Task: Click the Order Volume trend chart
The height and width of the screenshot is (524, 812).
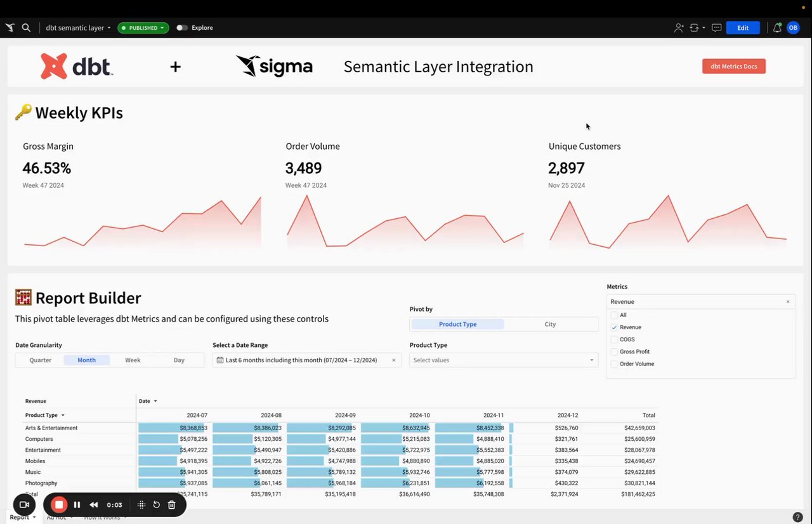Action: (405, 221)
